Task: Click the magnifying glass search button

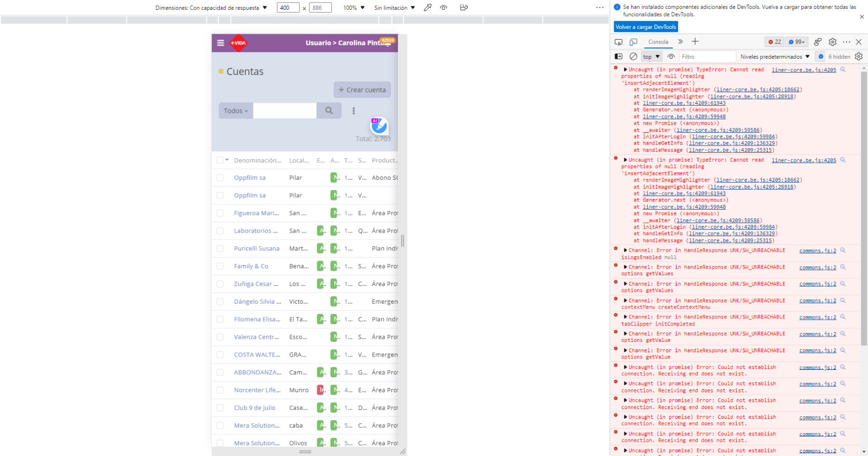Action: pos(329,111)
